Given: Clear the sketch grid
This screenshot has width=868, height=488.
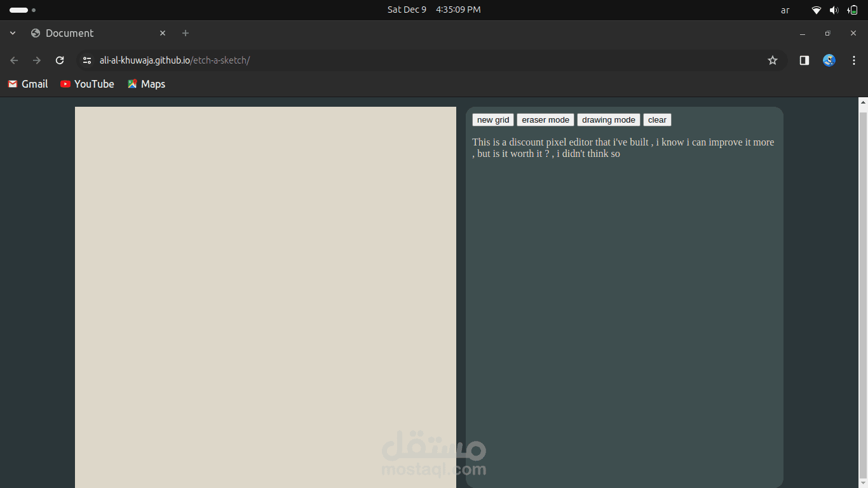Looking at the screenshot, I should 657,120.
